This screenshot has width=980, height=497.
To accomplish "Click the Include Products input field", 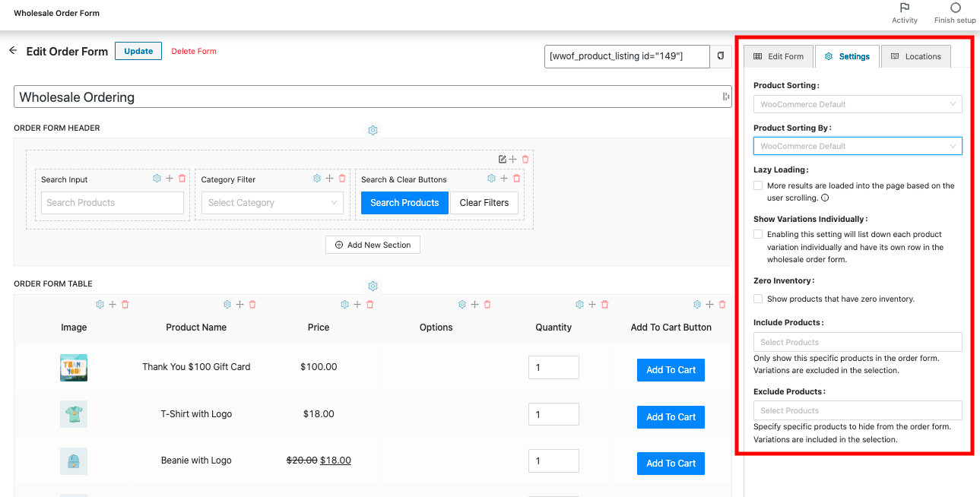I will coord(857,342).
